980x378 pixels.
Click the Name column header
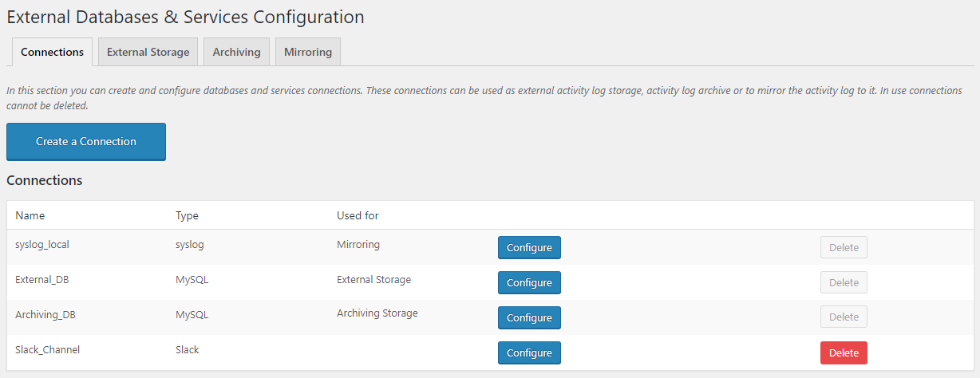coord(30,215)
